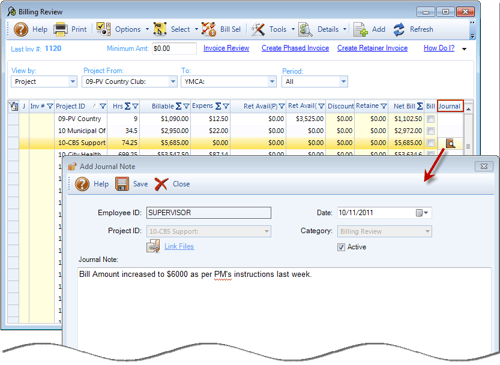500x365 pixels.
Task: Close the Add Journal Note window
Action: pos(484,166)
